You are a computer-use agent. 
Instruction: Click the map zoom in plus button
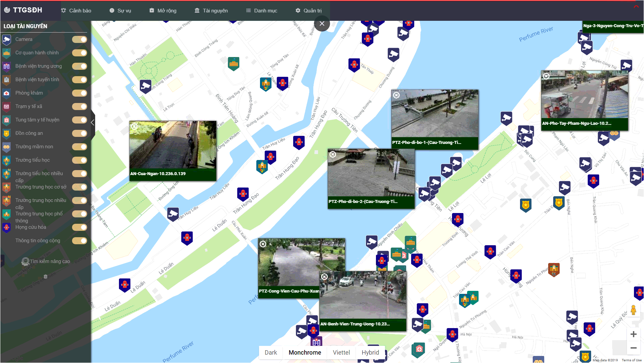pos(633,334)
